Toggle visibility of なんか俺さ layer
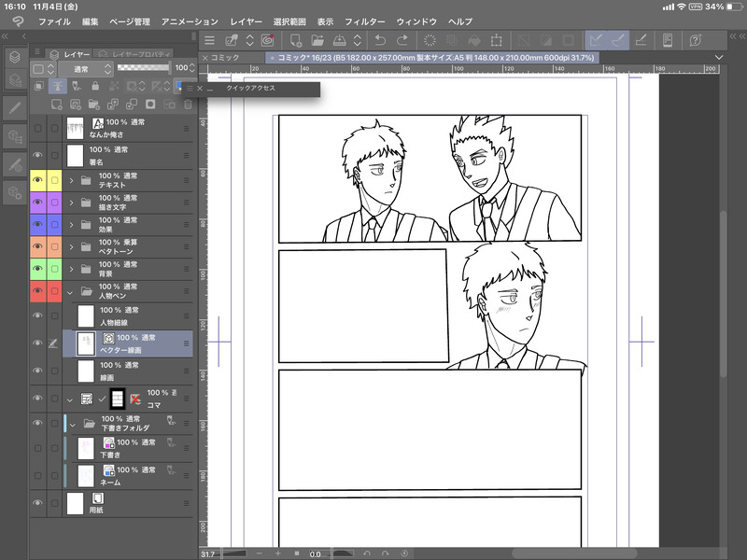Image resolution: width=747 pixels, height=560 pixels. coord(37,129)
